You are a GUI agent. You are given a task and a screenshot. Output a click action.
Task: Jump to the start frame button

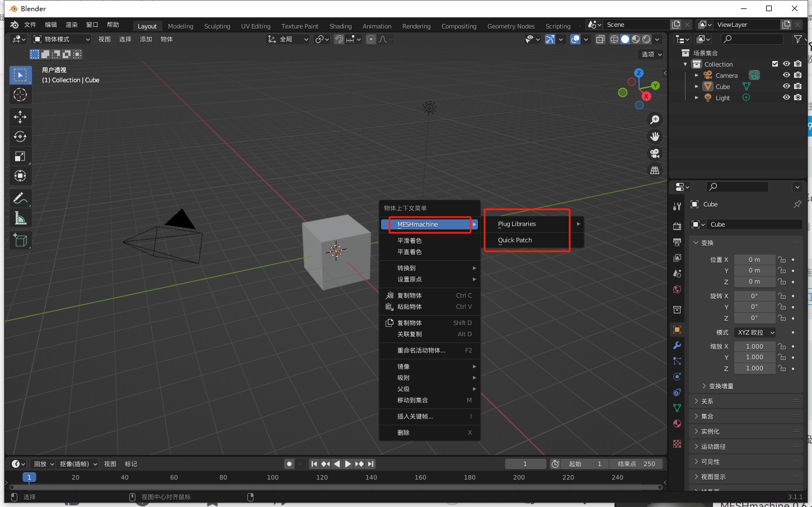click(x=314, y=464)
